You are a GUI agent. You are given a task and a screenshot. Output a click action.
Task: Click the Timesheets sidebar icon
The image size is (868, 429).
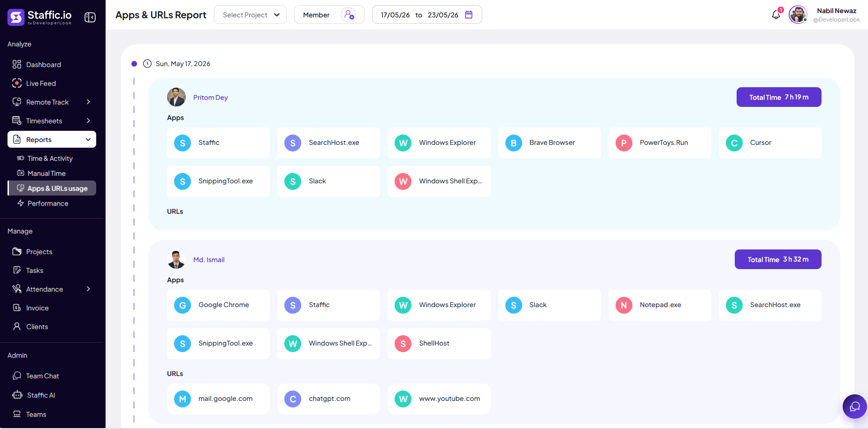point(17,120)
